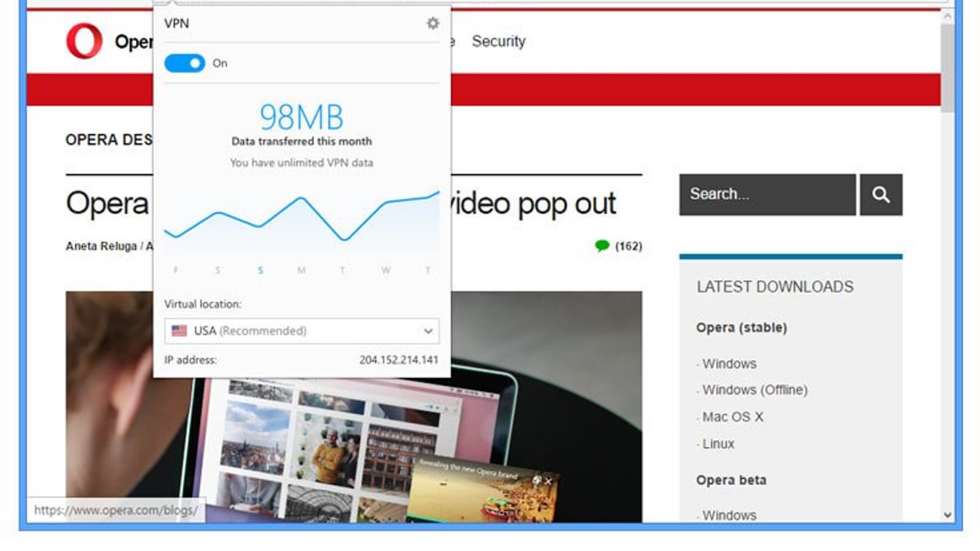
Task: Click the video pop out headline text
Action: click(533, 203)
